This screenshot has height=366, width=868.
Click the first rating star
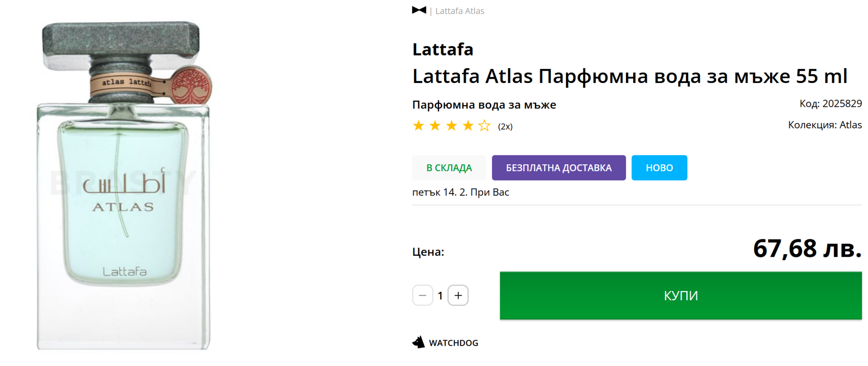pyautogui.click(x=418, y=126)
